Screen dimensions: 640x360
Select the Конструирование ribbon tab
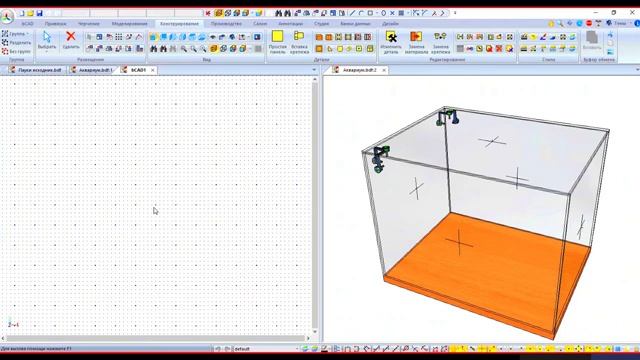click(x=180, y=24)
